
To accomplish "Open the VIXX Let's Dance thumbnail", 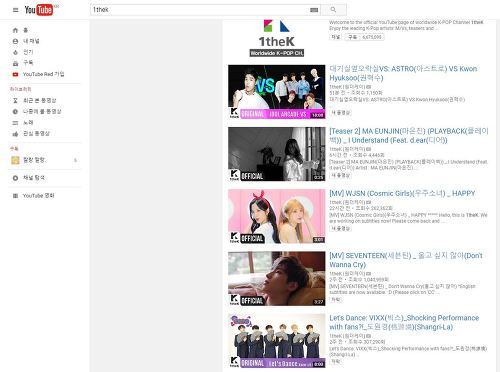I will [x=276, y=341].
